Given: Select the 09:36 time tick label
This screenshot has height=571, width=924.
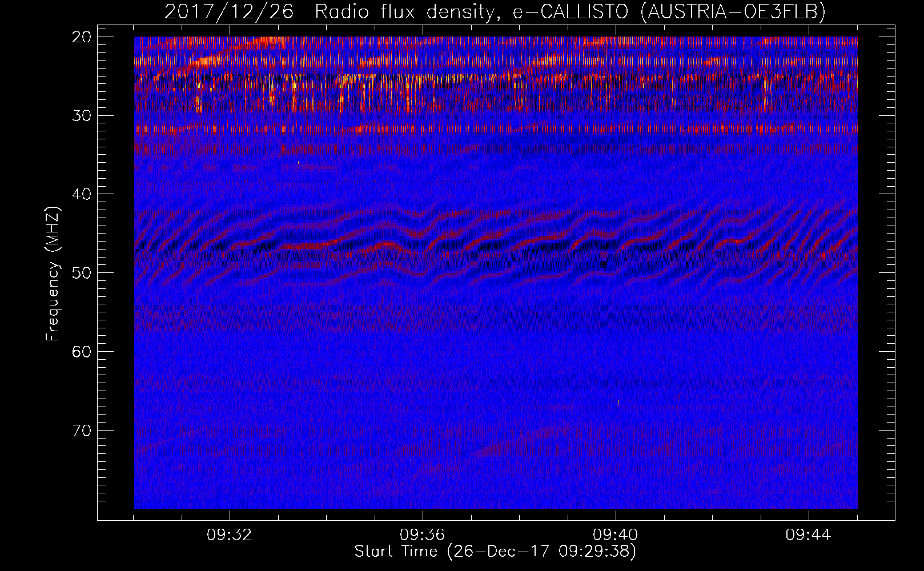Looking at the screenshot, I should (x=423, y=535).
